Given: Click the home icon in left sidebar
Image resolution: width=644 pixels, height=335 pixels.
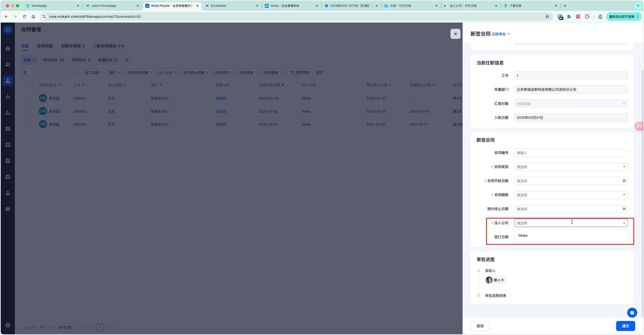Looking at the screenshot, I should (x=8, y=48).
